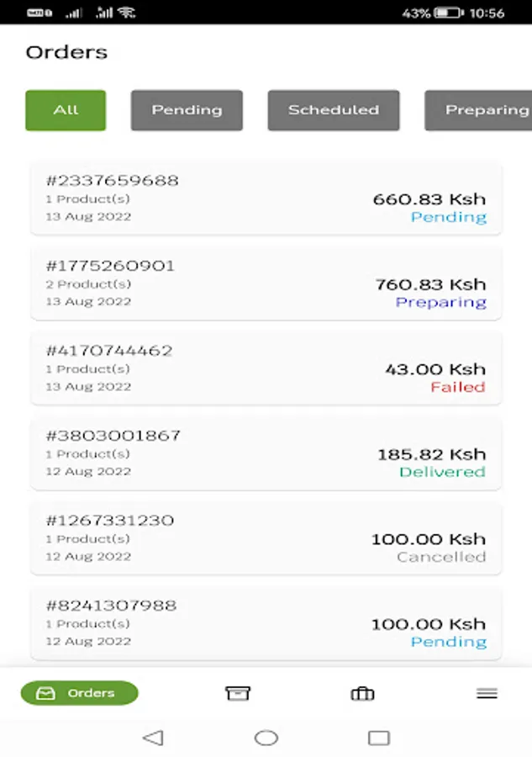Viewport: 532px width, 757px height.
Task: Check the battery icon in status bar
Action: click(x=448, y=13)
